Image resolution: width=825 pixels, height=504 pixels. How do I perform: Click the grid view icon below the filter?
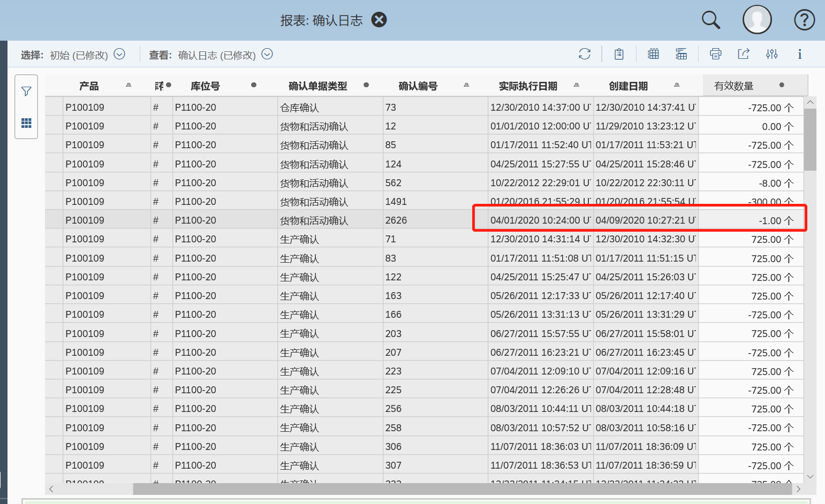point(26,123)
